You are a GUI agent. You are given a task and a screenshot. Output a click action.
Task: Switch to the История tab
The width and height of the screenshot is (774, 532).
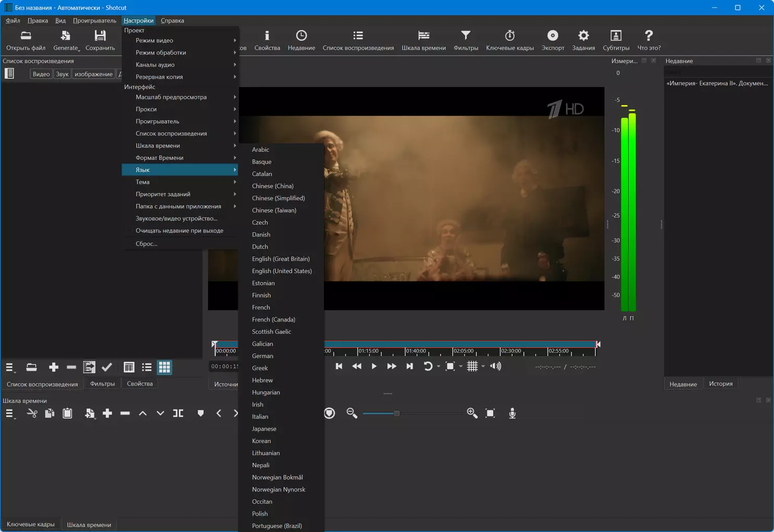[720, 384]
